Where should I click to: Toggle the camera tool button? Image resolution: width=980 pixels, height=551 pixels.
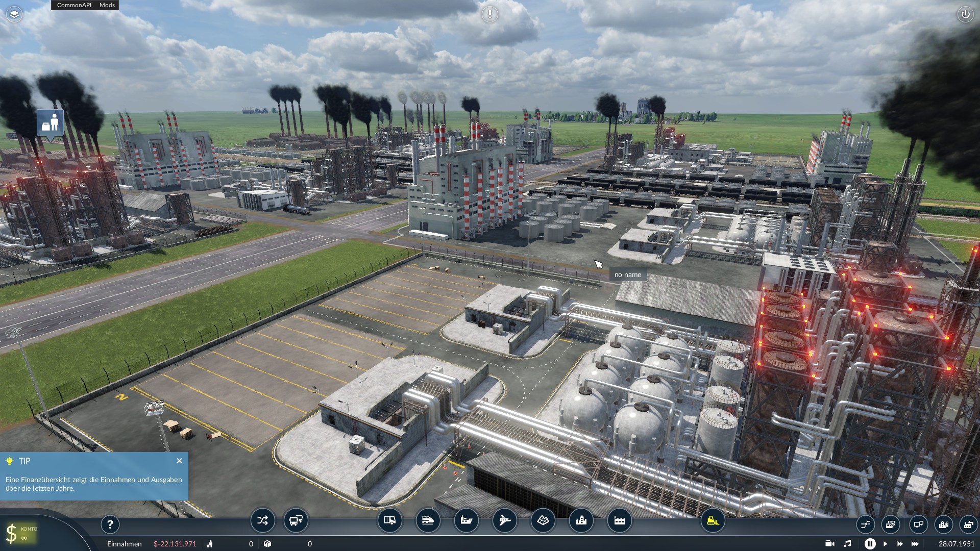pyautogui.click(x=829, y=544)
